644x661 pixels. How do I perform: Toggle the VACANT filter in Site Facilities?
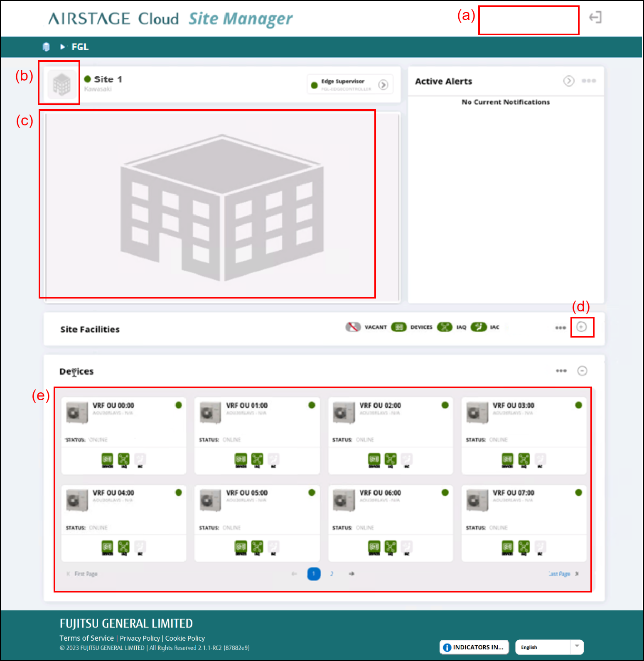tap(353, 327)
